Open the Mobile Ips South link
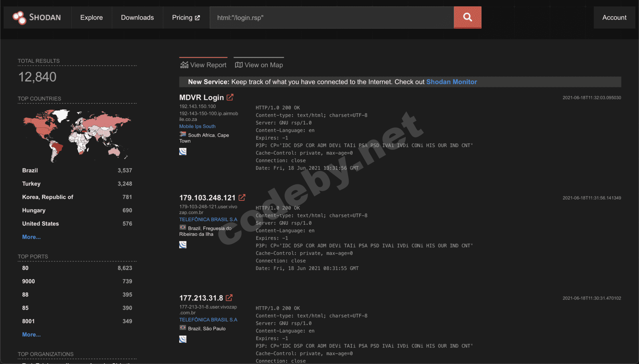Image resolution: width=639 pixels, height=364 pixels. coord(197,126)
